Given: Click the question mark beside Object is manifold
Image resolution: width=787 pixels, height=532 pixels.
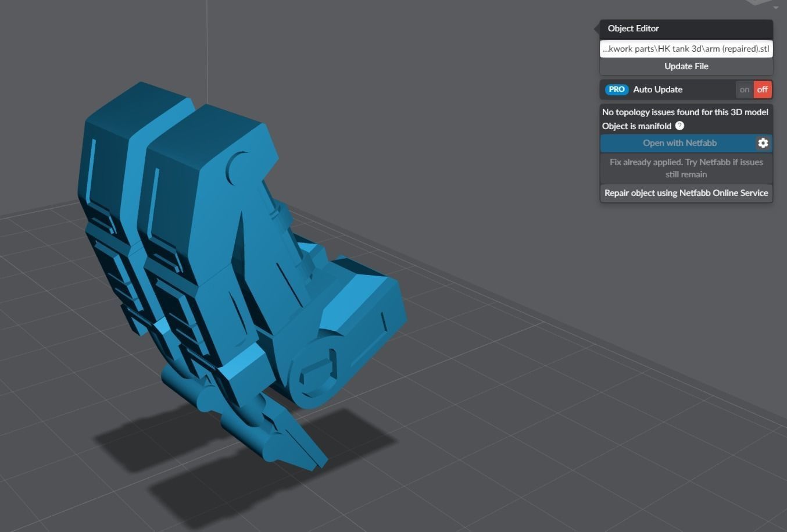Looking at the screenshot, I should (x=679, y=126).
